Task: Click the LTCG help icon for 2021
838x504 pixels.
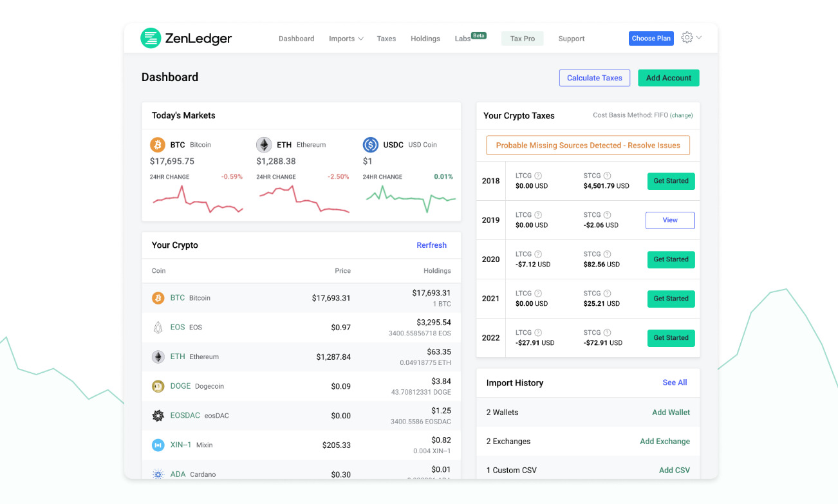Action: pyautogui.click(x=538, y=293)
